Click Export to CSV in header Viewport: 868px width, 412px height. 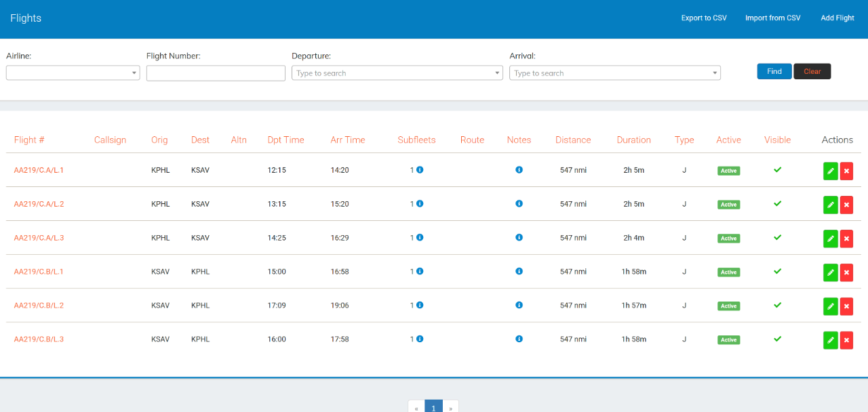703,18
